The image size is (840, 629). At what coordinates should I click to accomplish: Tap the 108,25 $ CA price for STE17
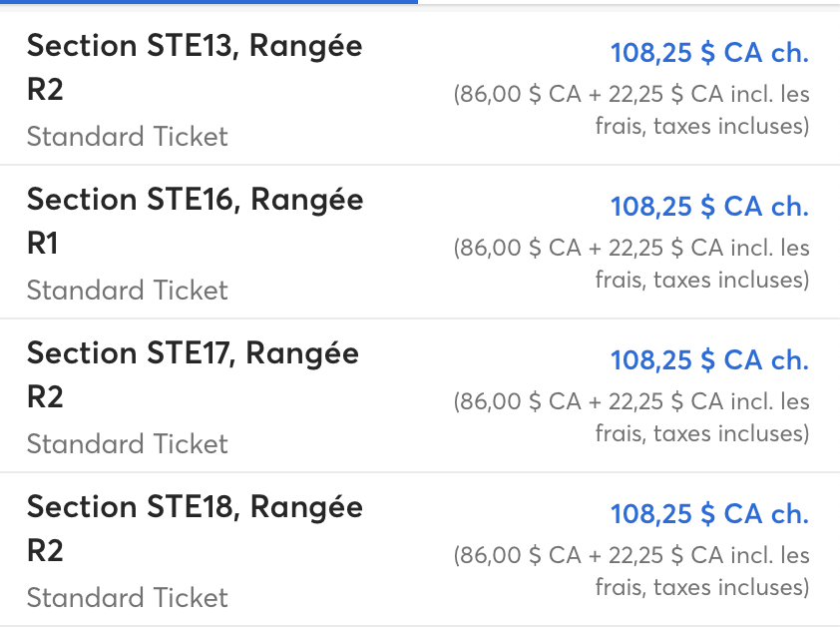tap(709, 359)
